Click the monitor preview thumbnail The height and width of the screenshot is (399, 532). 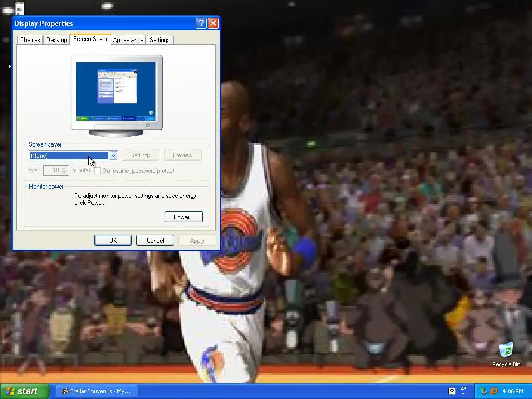116,96
